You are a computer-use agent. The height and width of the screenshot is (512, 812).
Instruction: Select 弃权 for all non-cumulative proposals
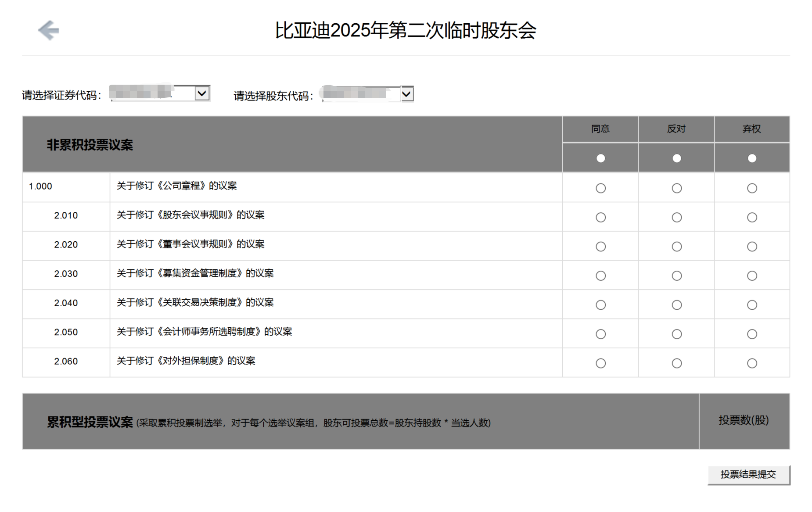click(x=752, y=158)
